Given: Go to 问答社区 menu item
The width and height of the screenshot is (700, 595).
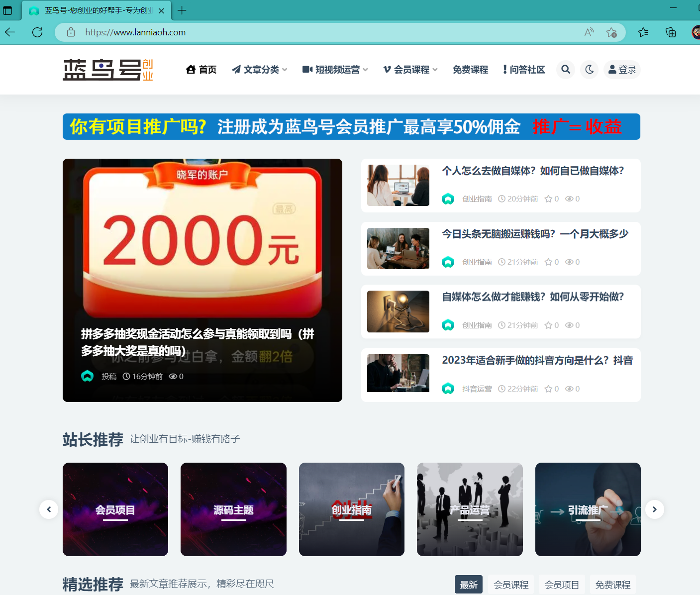Looking at the screenshot, I should pyautogui.click(x=524, y=70).
